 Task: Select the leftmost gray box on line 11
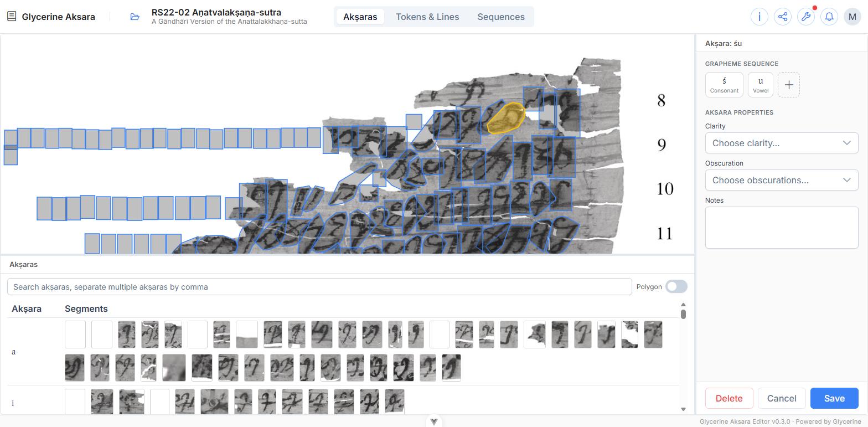tap(92, 244)
